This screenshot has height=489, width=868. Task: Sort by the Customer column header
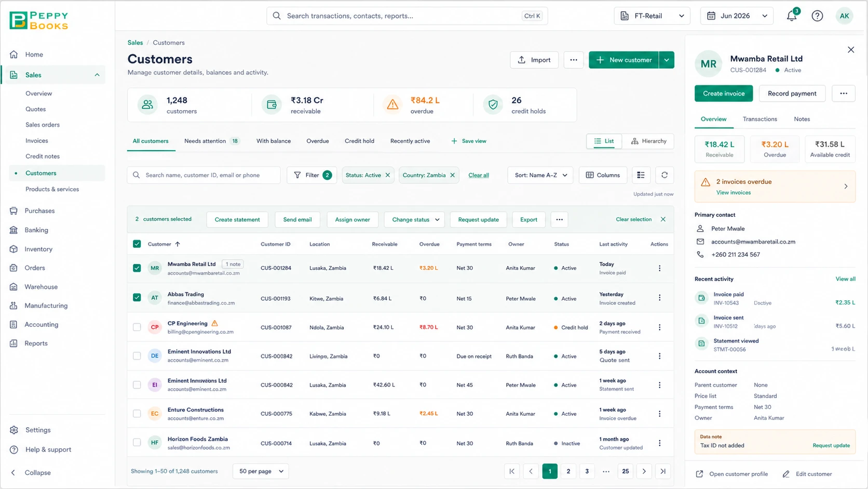coord(164,244)
